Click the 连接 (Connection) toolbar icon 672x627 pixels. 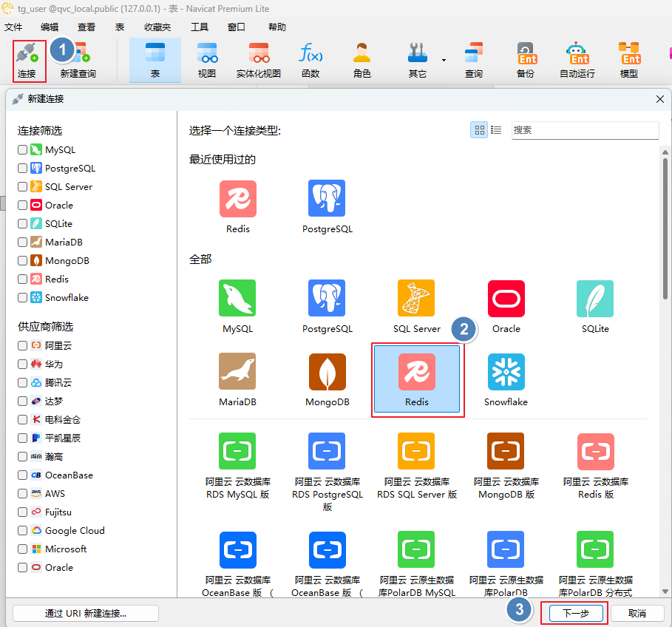27,61
